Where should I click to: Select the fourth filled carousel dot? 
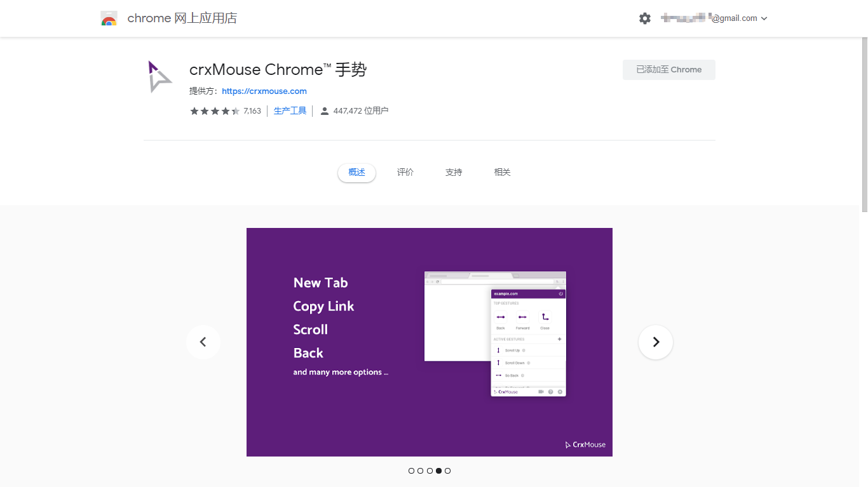(x=438, y=471)
